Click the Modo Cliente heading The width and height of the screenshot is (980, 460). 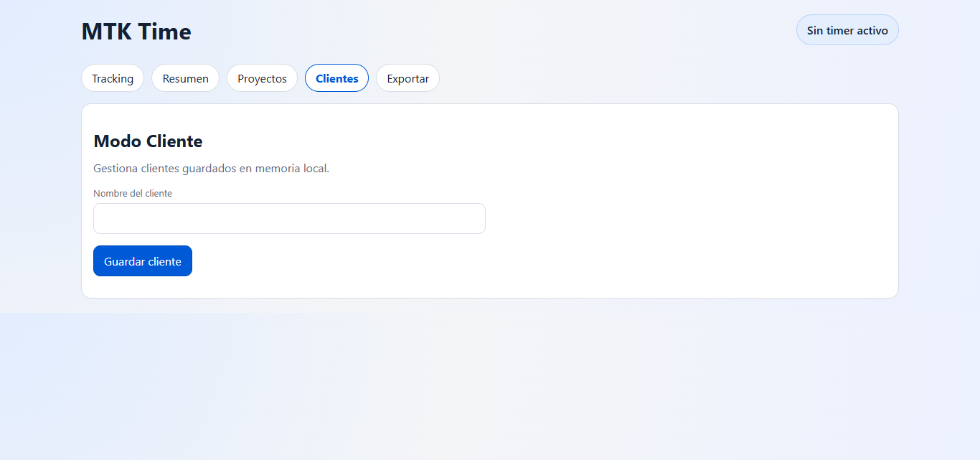point(148,141)
